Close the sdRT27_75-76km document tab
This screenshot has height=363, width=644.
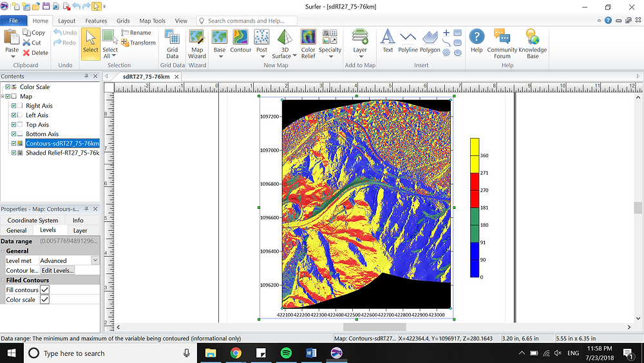[176, 77]
